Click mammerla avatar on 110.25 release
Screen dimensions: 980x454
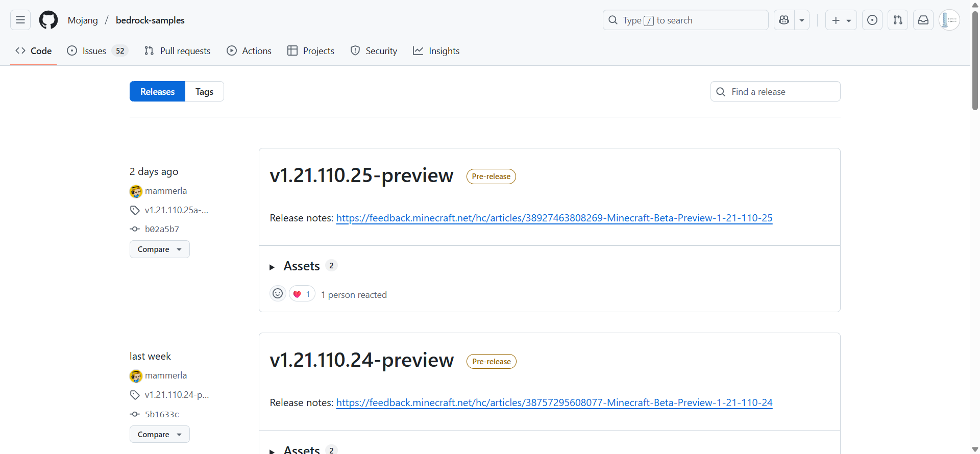136,191
